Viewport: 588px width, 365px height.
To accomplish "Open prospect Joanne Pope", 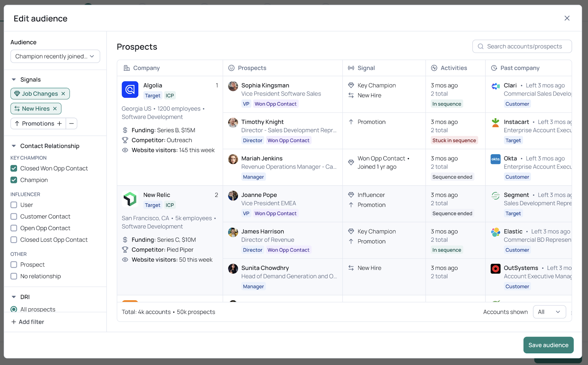I will [259, 195].
